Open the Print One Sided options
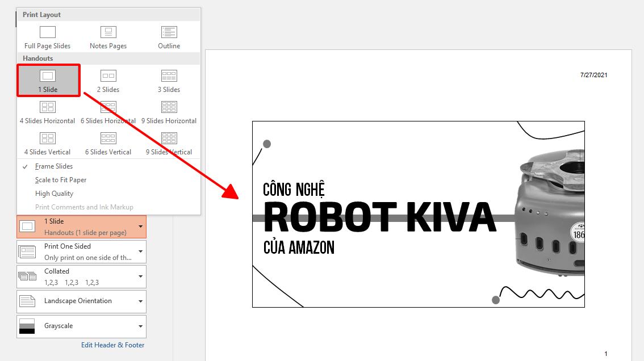 pos(81,251)
